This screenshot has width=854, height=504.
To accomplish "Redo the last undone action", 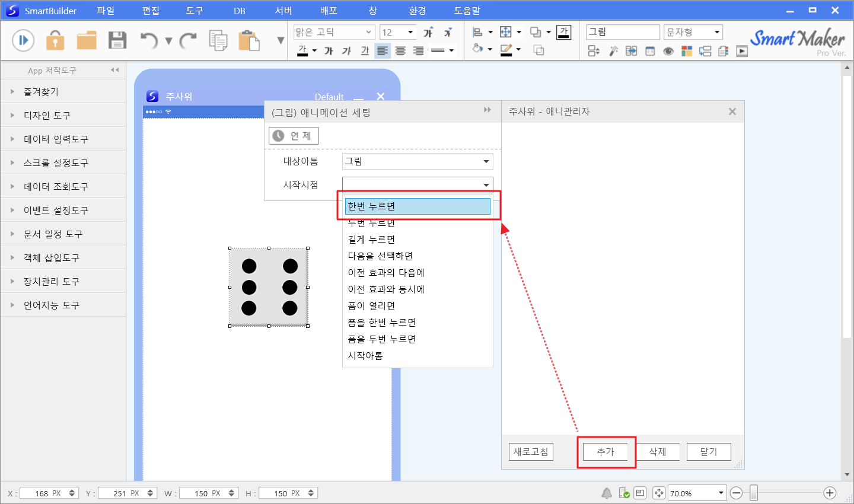I will click(x=188, y=40).
